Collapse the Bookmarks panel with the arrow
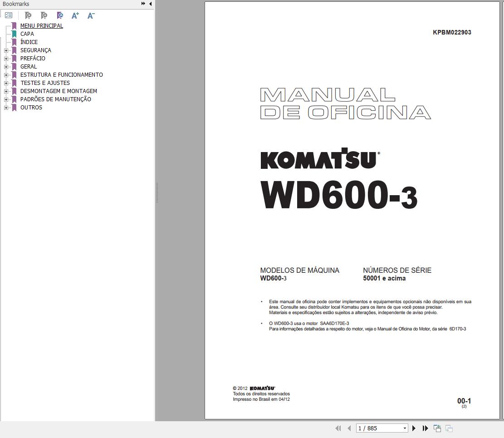The height and width of the screenshot is (438, 504). 150,4
